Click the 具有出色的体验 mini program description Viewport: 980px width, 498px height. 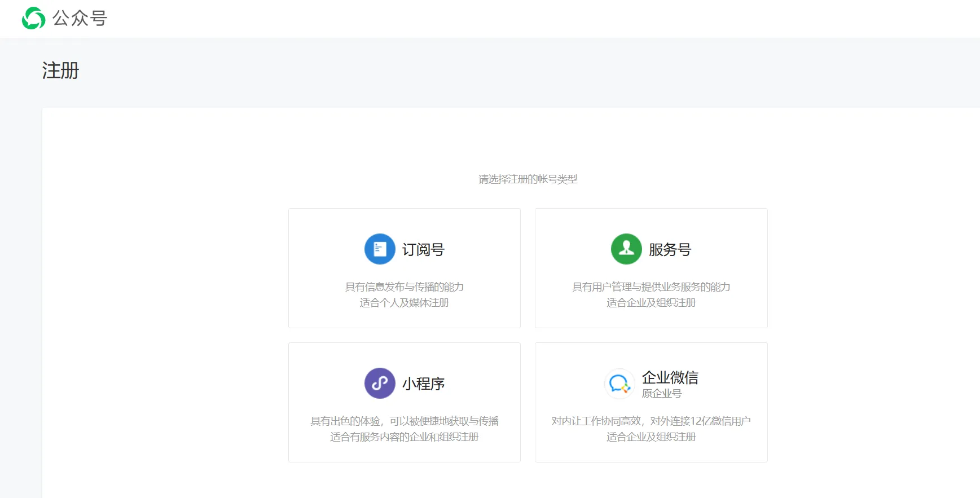click(404, 421)
